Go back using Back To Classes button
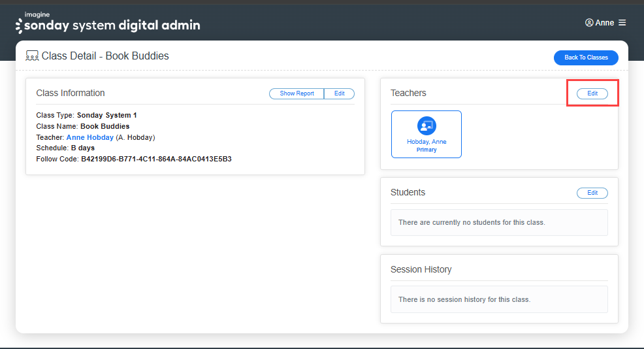Screen dimensions: 644x349 click(586, 58)
